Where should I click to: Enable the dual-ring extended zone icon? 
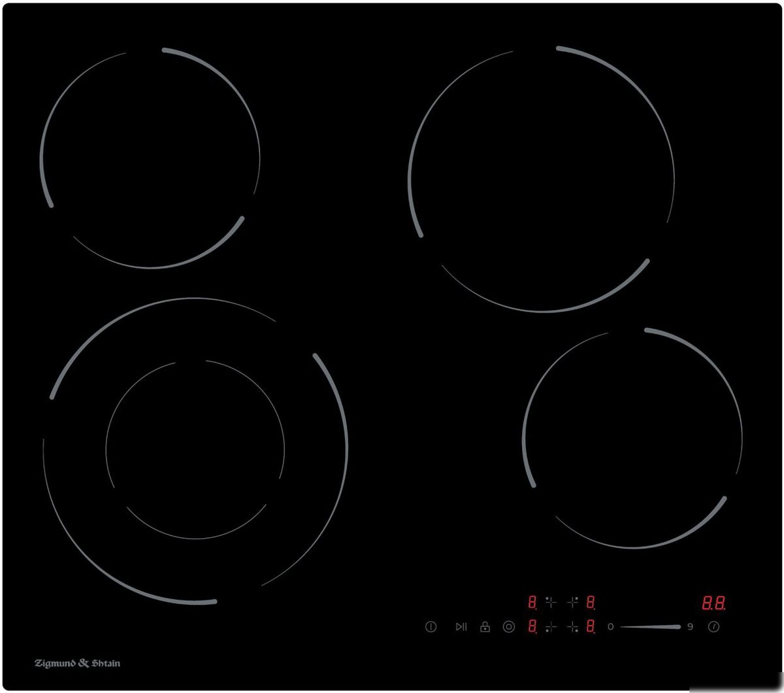tap(509, 627)
